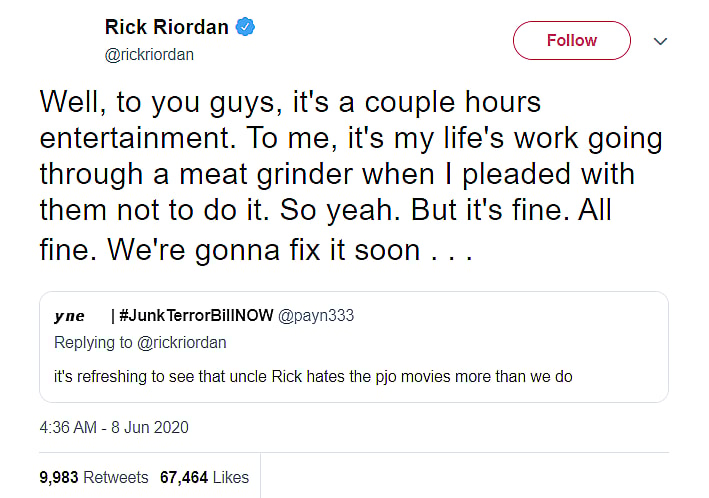Open the 9,983 Retweets list
Viewport: 709px width, 498px height.
click(94, 477)
